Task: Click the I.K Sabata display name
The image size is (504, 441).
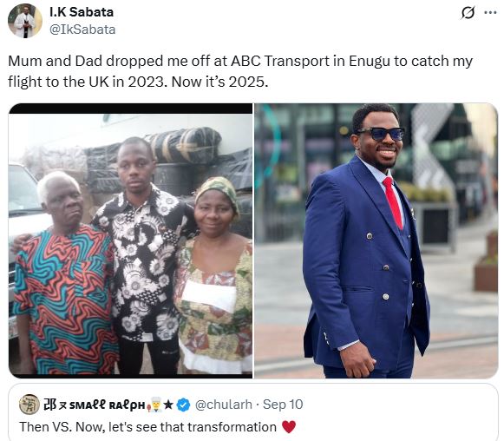Action: (82, 12)
